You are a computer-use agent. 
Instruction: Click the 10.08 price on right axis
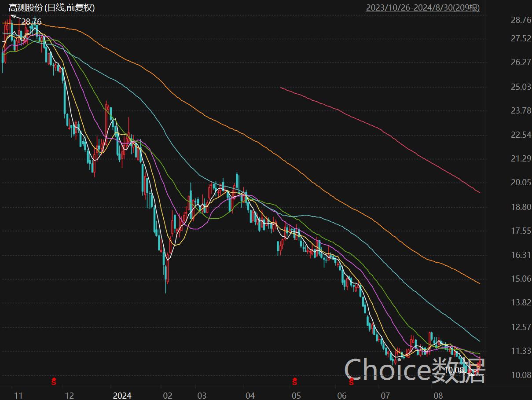[521, 375]
